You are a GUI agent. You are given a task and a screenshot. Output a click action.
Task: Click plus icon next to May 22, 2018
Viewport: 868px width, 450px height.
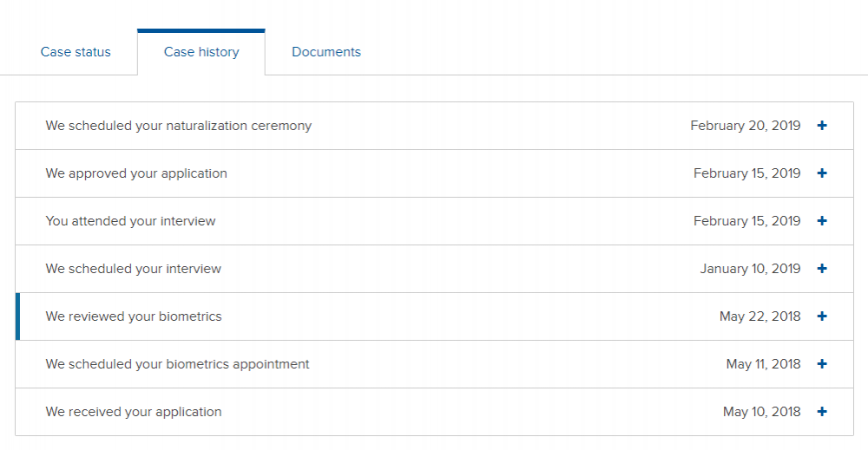coord(822,316)
